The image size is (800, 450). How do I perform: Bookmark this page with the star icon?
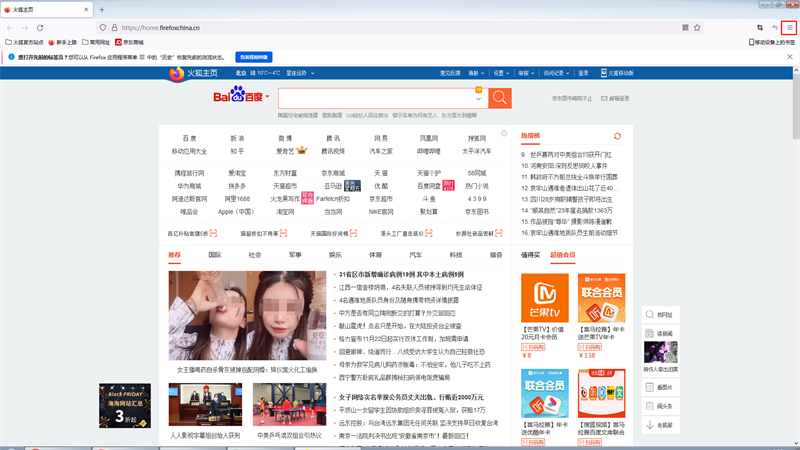697,28
